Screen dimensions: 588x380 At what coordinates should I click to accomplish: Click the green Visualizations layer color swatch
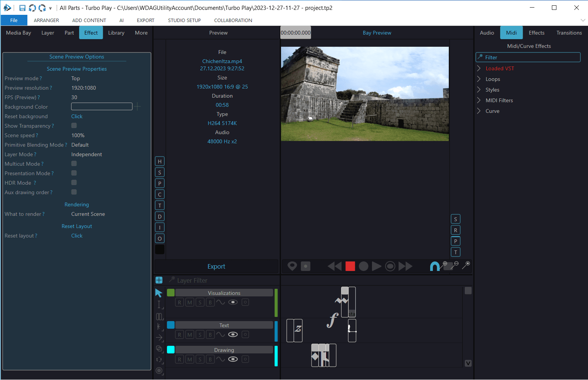point(171,292)
